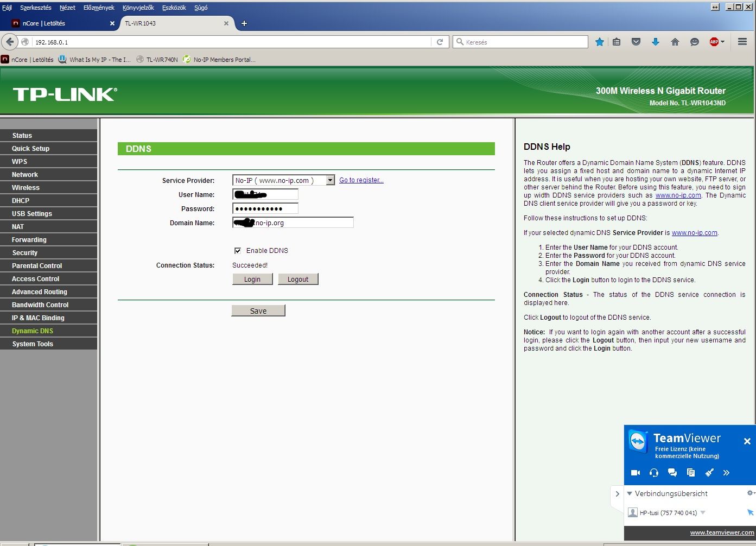
Task: Toggle the Enable DDNS checkbox
Action: 237,250
